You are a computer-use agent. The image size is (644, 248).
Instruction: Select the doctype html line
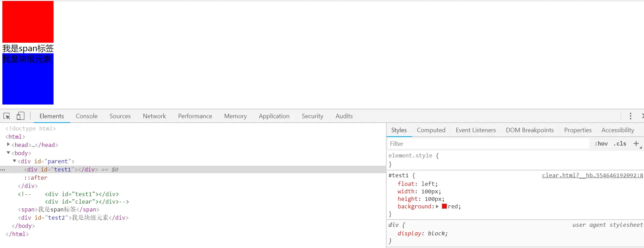click(31, 128)
